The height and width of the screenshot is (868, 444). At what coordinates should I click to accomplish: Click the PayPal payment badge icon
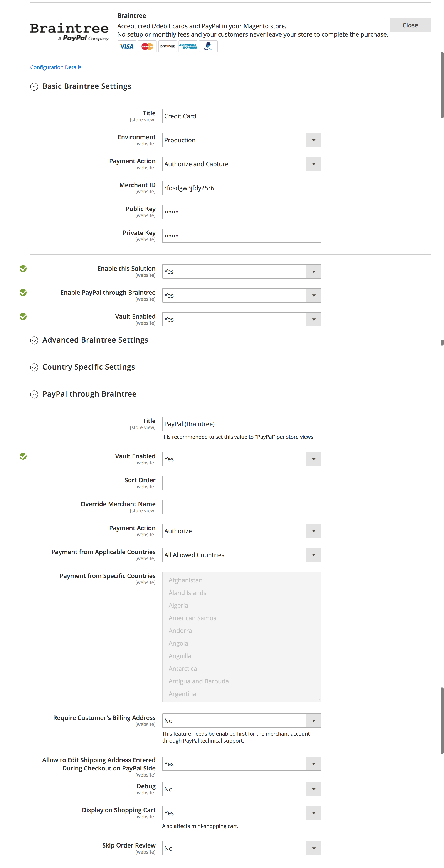tap(208, 46)
